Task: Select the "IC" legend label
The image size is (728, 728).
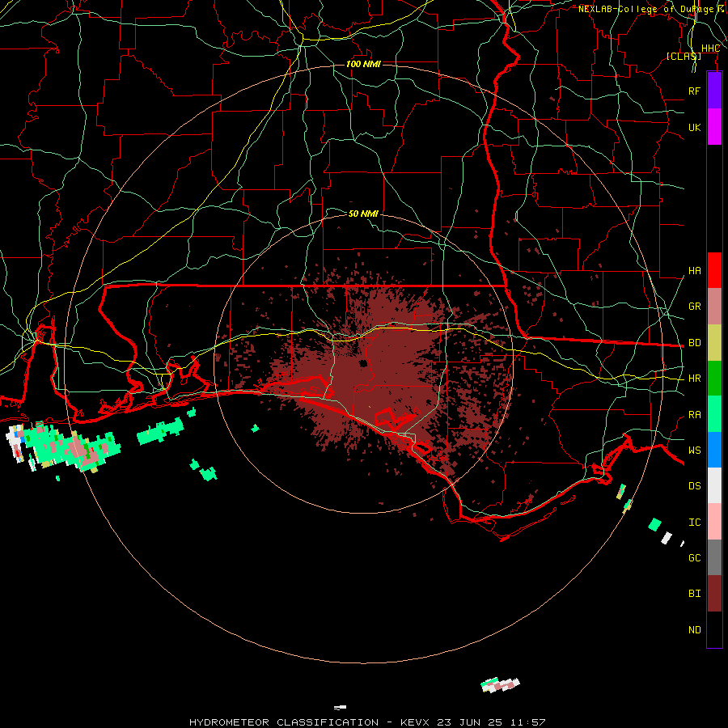Action: coord(694,523)
